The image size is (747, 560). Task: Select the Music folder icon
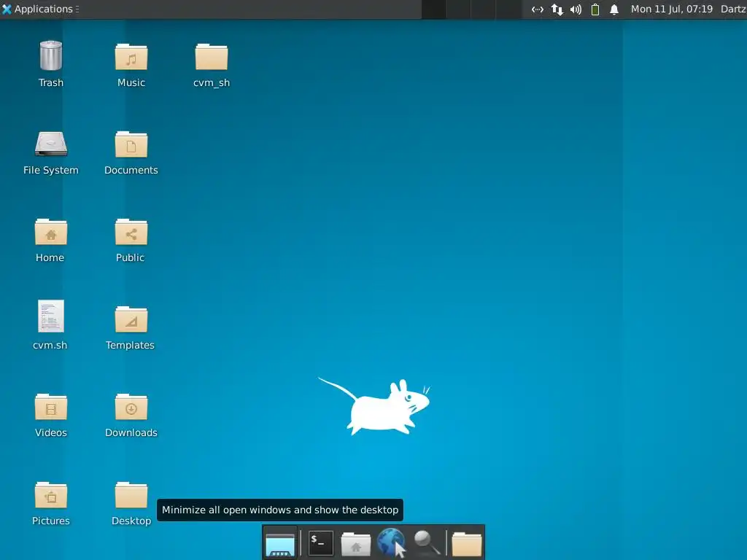click(131, 57)
